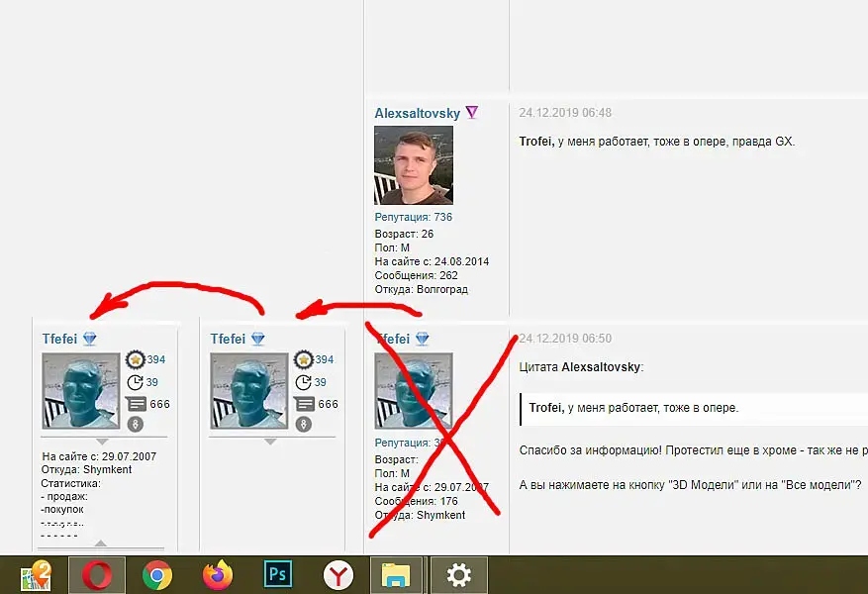Click the up triangle below the Статистика list

[101, 544]
